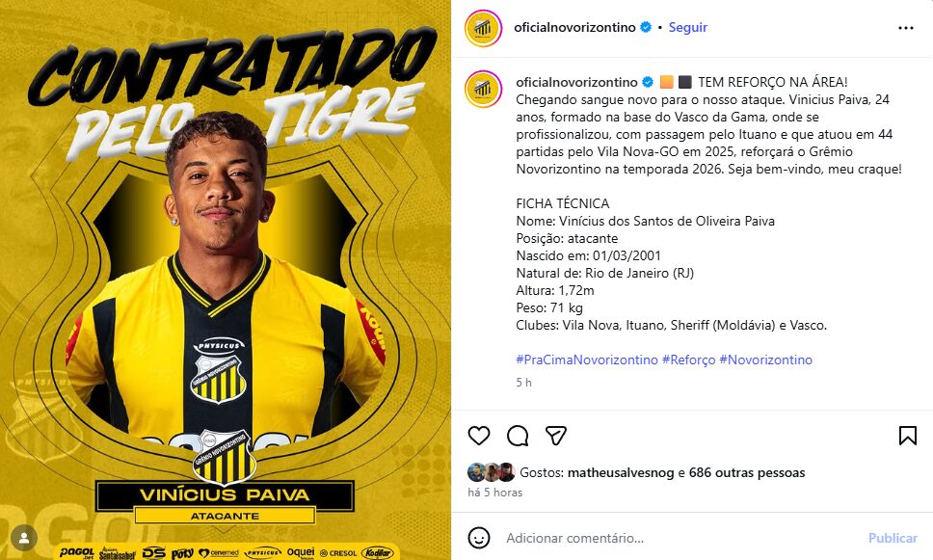Image resolution: width=933 pixels, height=560 pixels.
Task: Open the caption profile avatar
Action: pos(483,90)
